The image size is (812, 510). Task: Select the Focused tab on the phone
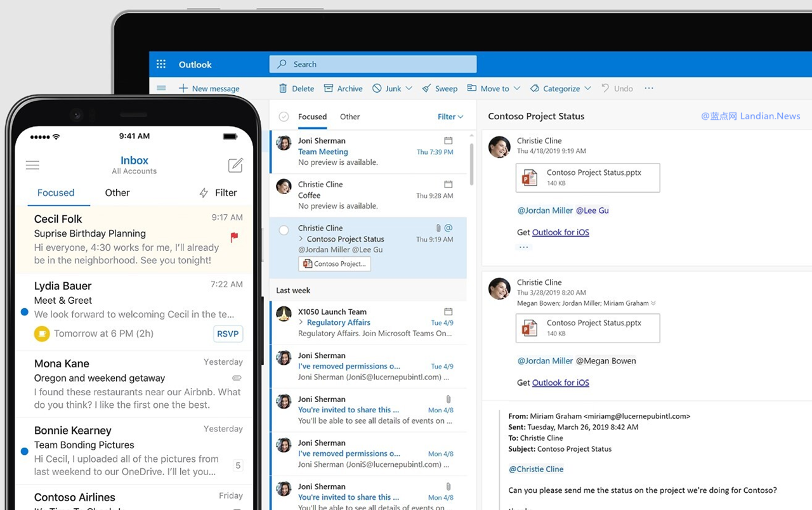click(56, 193)
